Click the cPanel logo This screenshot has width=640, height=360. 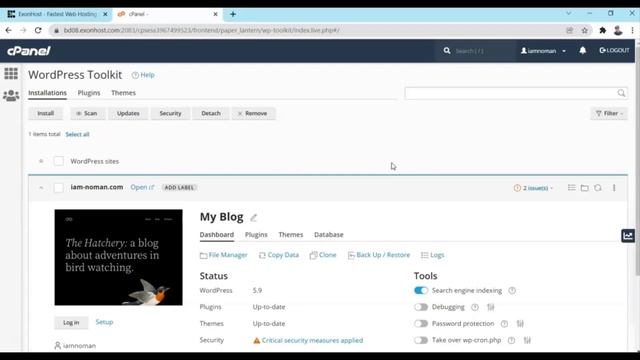pos(29,51)
